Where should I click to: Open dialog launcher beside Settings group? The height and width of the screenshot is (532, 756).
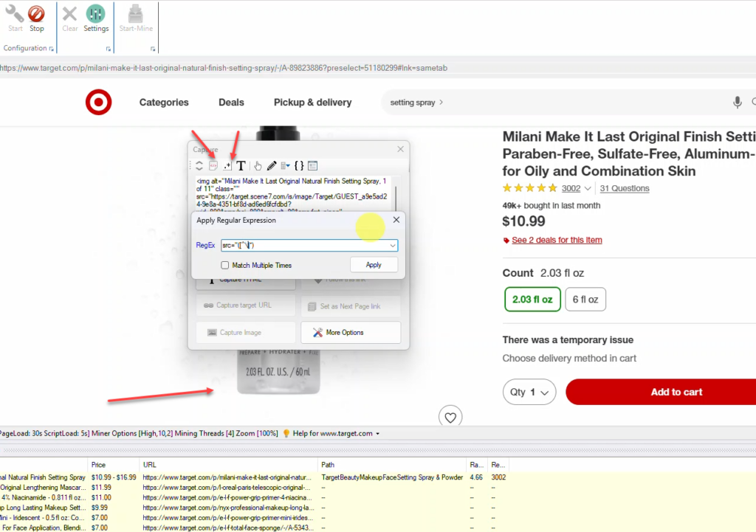click(108, 49)
